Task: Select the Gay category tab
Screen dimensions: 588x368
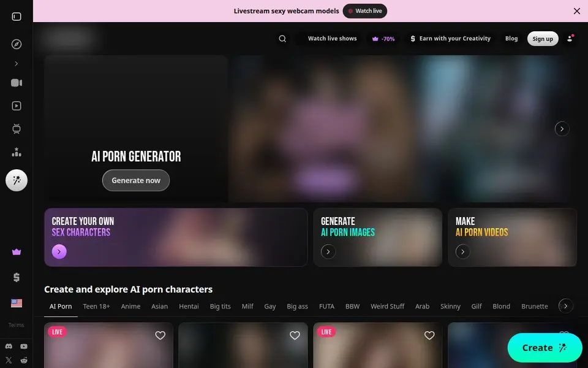Action: (270, 307)
